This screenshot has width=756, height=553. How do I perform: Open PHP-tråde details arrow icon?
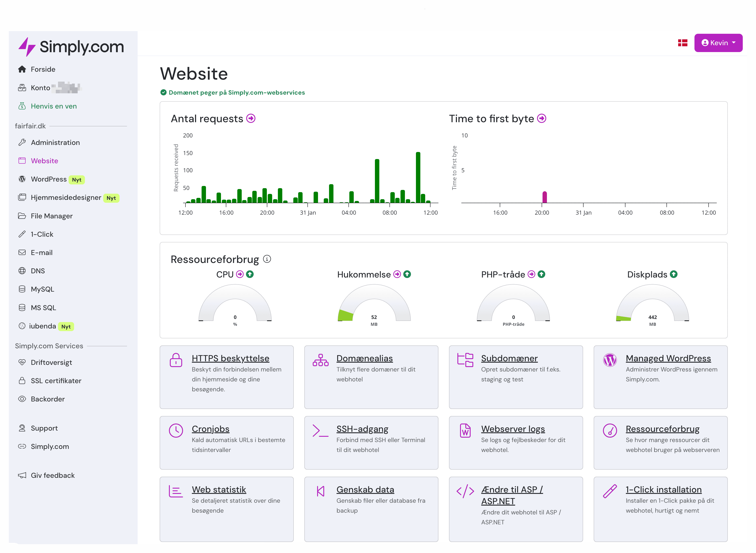click(531, 274)
